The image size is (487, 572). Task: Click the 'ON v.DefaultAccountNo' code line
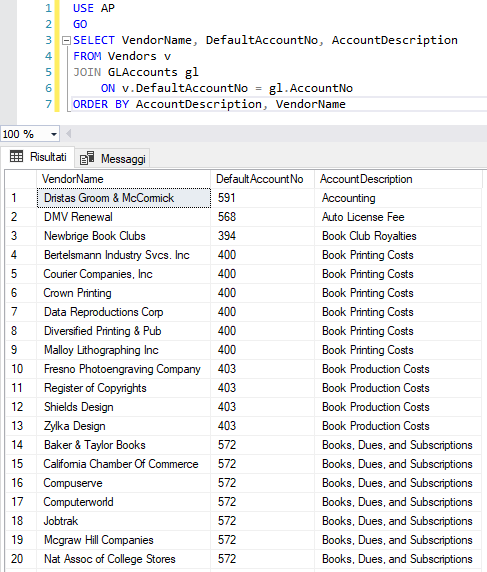pos(227,88)
